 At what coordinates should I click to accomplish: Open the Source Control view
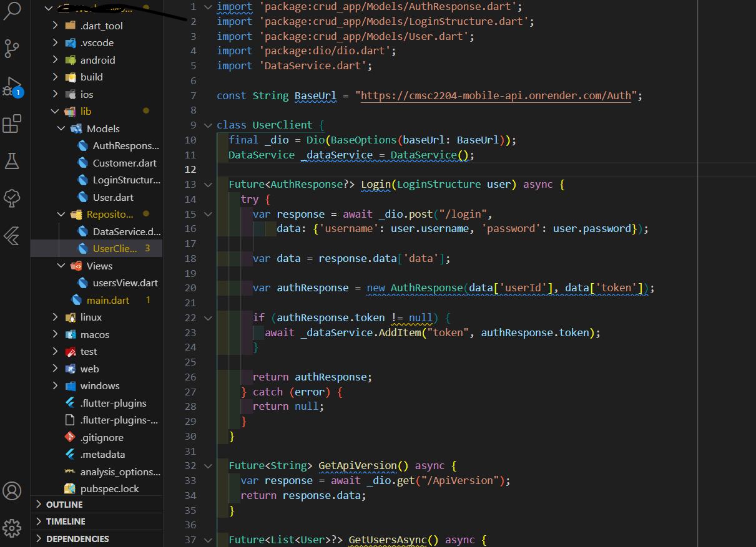click(x=12, y=49)
